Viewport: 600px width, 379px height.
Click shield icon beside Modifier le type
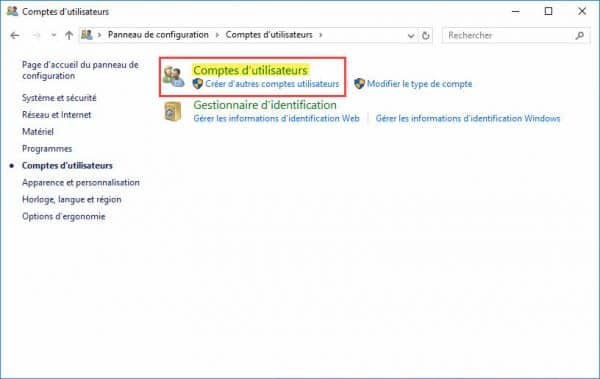[359, 84]
